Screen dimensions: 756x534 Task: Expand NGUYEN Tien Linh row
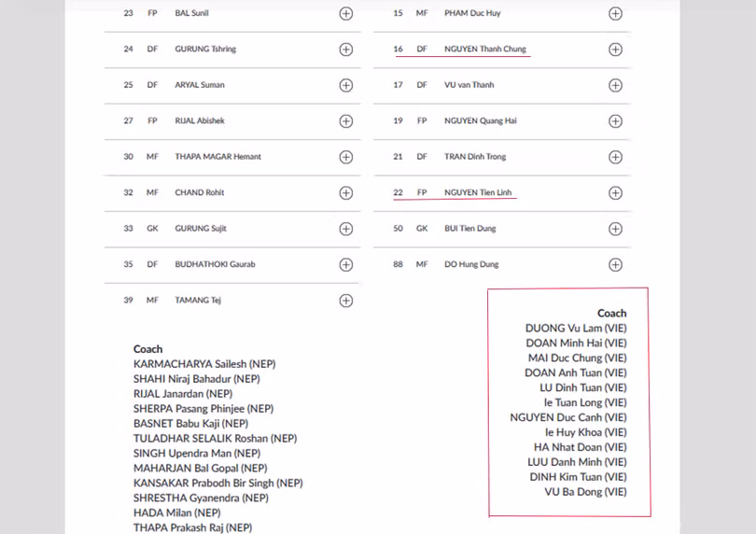[615, 193]
